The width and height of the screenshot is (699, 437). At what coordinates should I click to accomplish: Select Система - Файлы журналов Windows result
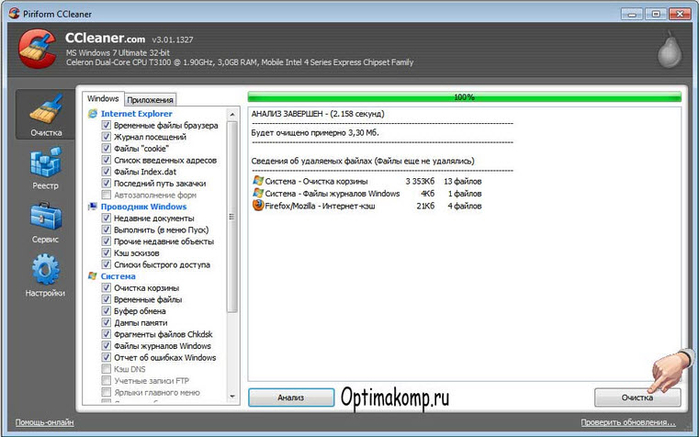367,194
